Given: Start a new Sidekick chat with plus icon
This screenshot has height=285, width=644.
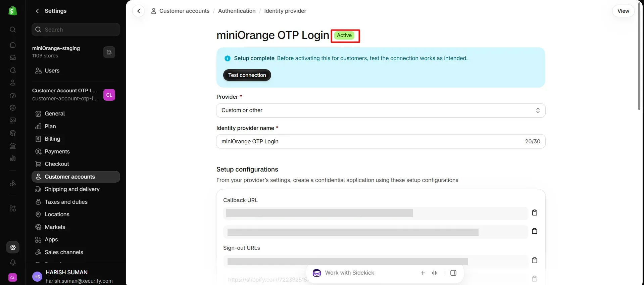Looking at the screenshot, I should pos(423,273).
